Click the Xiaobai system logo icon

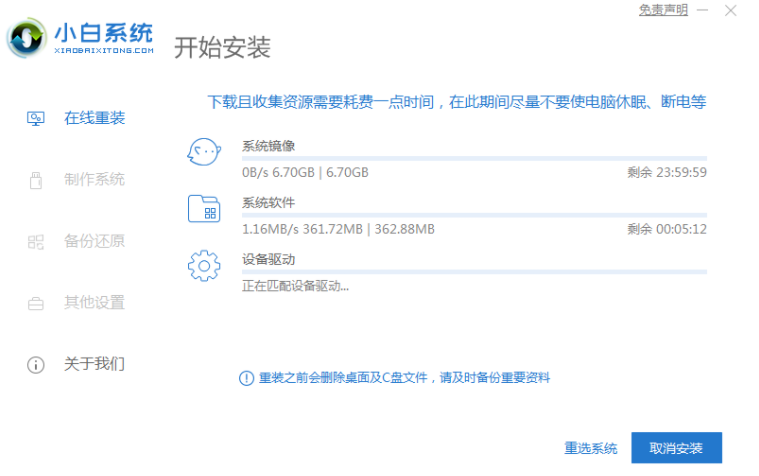27,39
